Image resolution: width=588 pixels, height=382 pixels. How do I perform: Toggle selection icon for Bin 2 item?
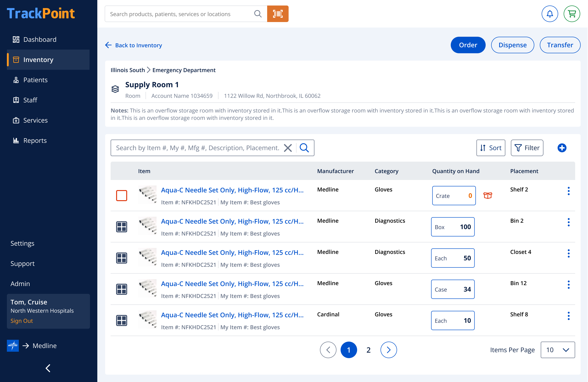122,227
